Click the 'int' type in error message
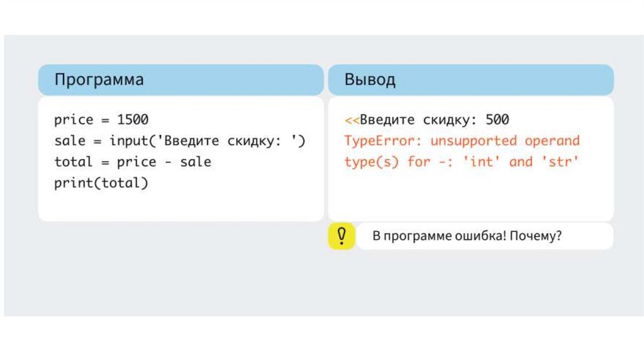644x361 pixels. point(482,162)
